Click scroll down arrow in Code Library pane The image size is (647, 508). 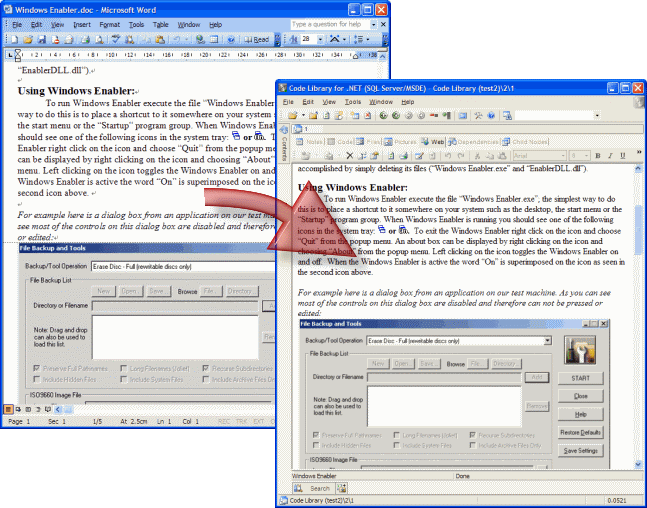638,464
